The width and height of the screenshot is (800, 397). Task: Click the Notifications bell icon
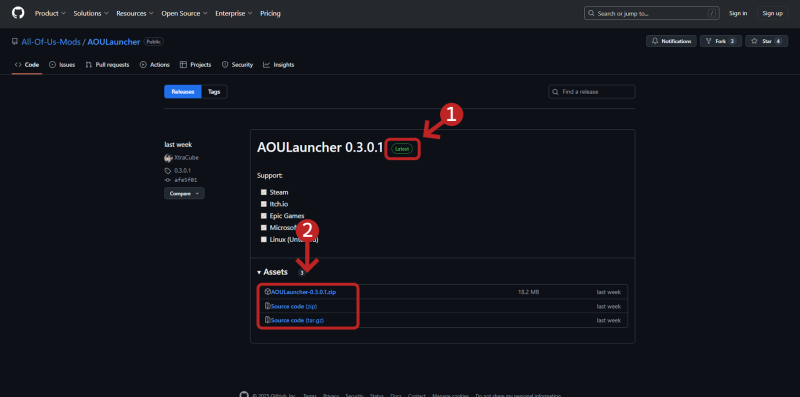click(x=655, y=41)
